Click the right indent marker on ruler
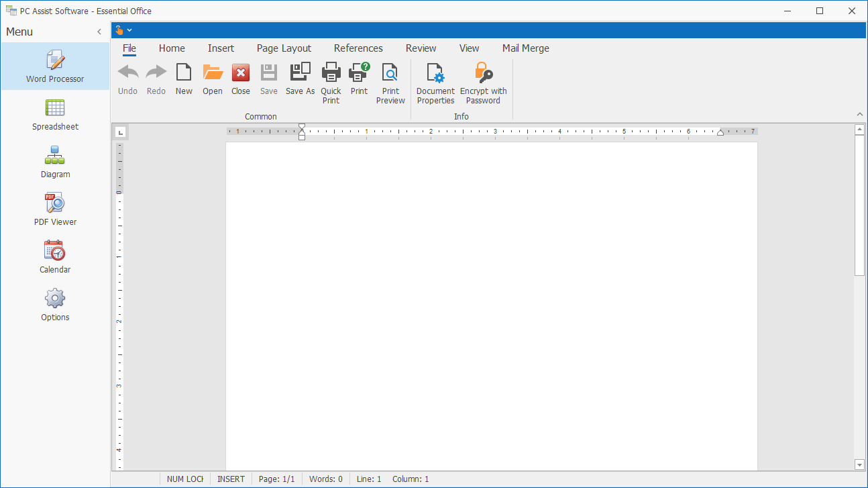 click(x=720, y=132)
